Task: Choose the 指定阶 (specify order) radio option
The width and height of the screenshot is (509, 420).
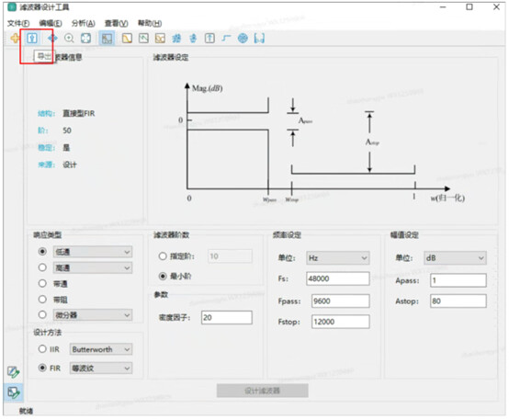Action: (x=163, y=256)
